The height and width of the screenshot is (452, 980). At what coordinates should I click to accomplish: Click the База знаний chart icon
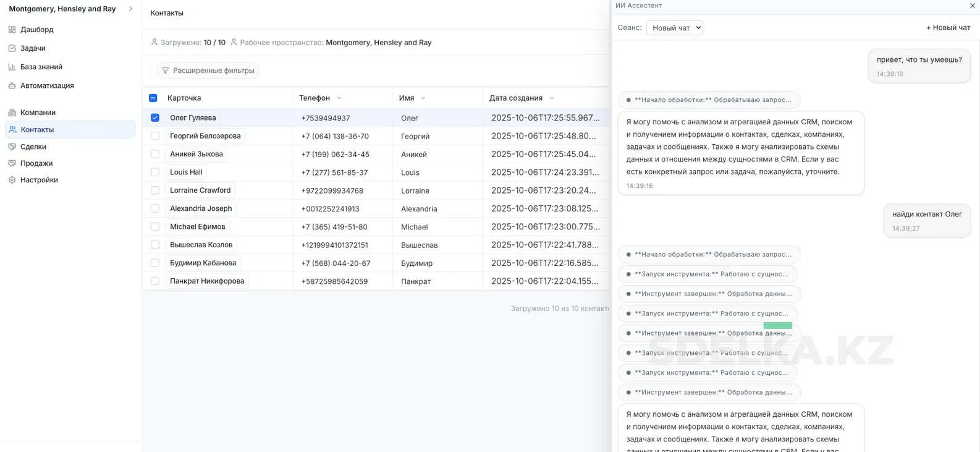click(12, 67)
